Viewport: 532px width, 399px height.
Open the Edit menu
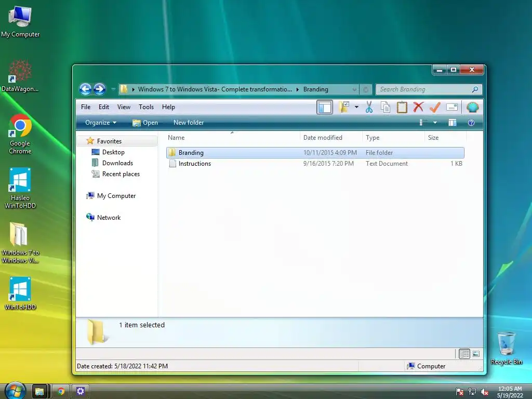coord(104,107)
